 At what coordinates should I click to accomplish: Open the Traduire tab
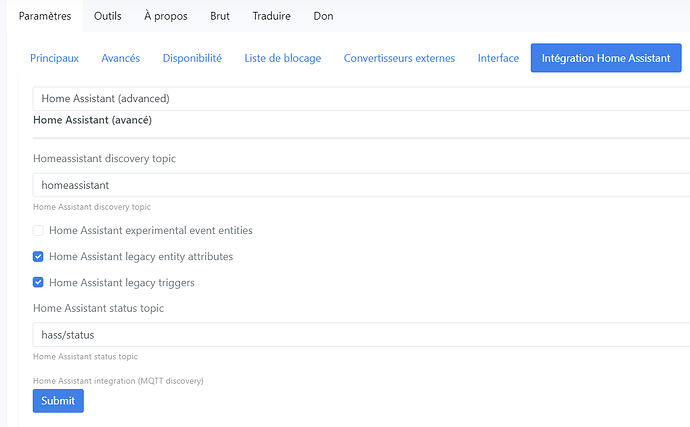point(272,16)
